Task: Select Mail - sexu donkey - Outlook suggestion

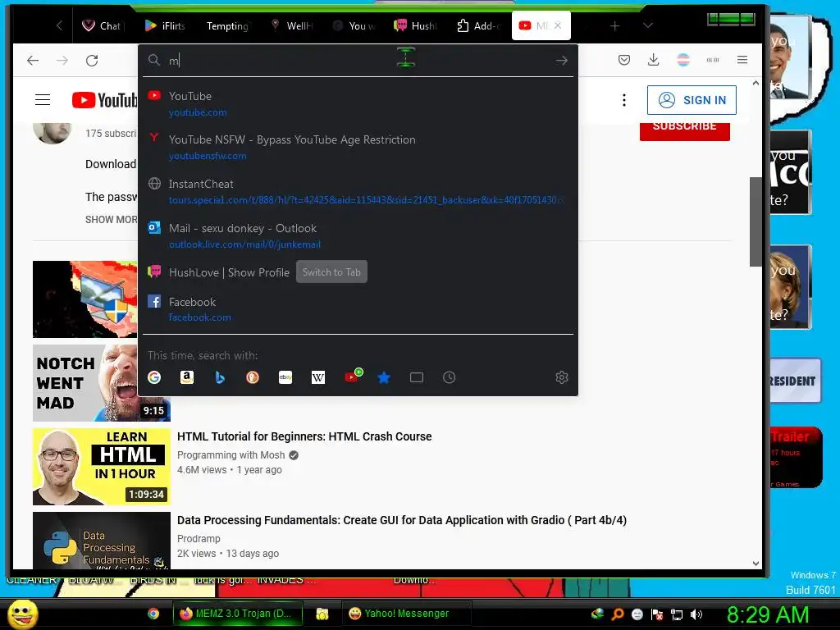Action: coord(358,235)
